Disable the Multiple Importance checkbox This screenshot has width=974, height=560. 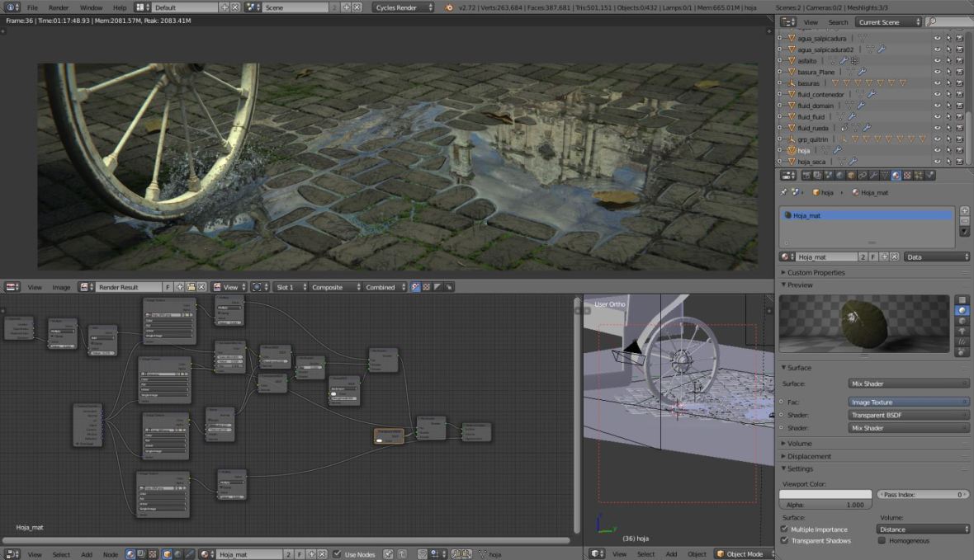(x=784, y=529)
